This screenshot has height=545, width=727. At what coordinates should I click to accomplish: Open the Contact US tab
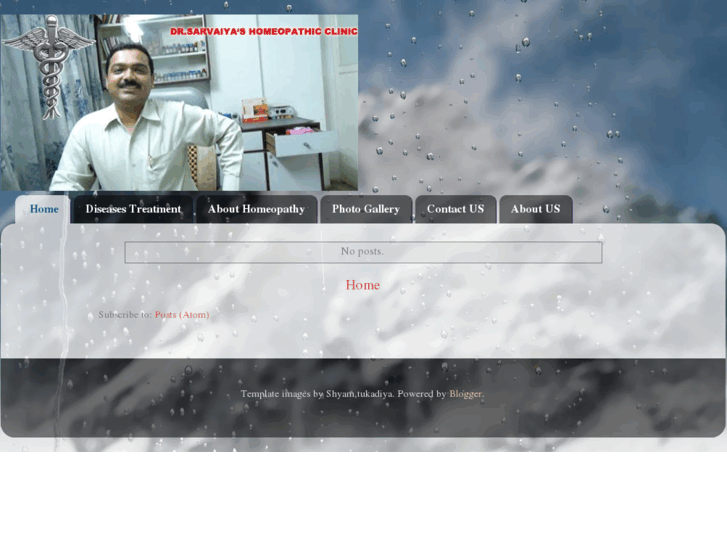coord(455,209)
